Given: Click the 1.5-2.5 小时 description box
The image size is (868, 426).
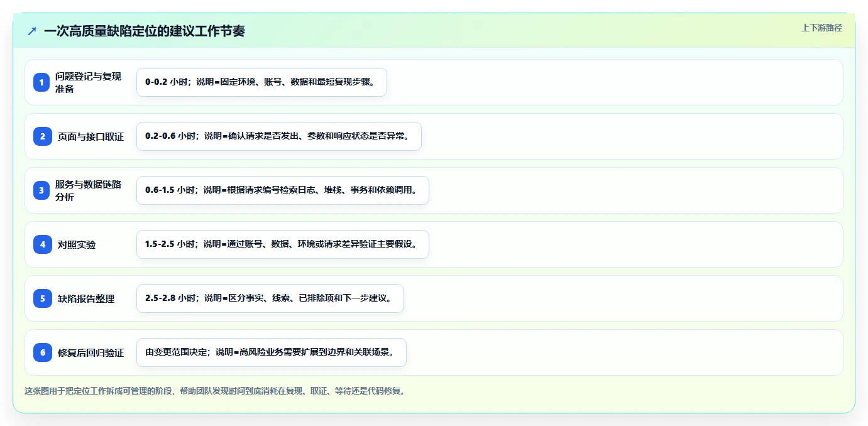Looking at the screenshot, I should pyautogui.click(x=283, y=244).
